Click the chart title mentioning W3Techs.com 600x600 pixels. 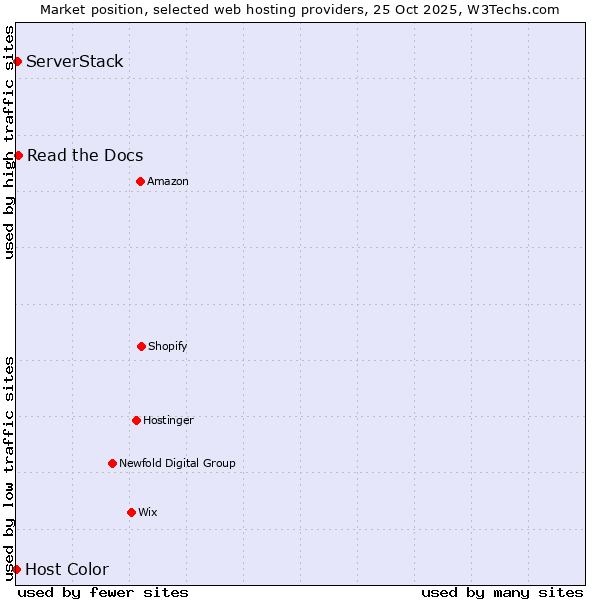coord(300,9)
